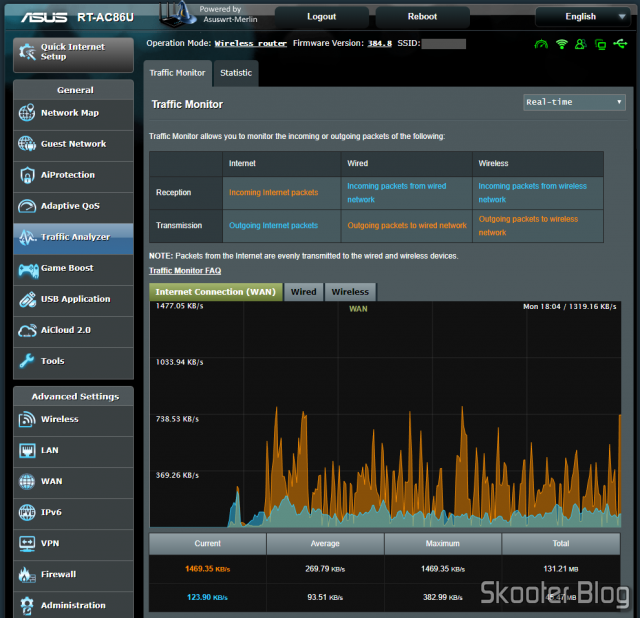
Task: Click the WAN traffic graph area
Action: pyautogui.click(x=385, y=414)
